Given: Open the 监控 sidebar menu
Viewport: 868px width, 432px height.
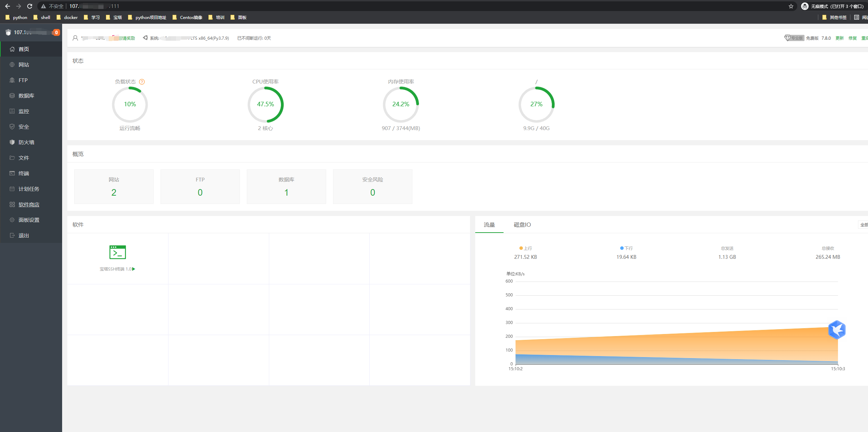Looking at the screenshot, I should pos(31,111).
